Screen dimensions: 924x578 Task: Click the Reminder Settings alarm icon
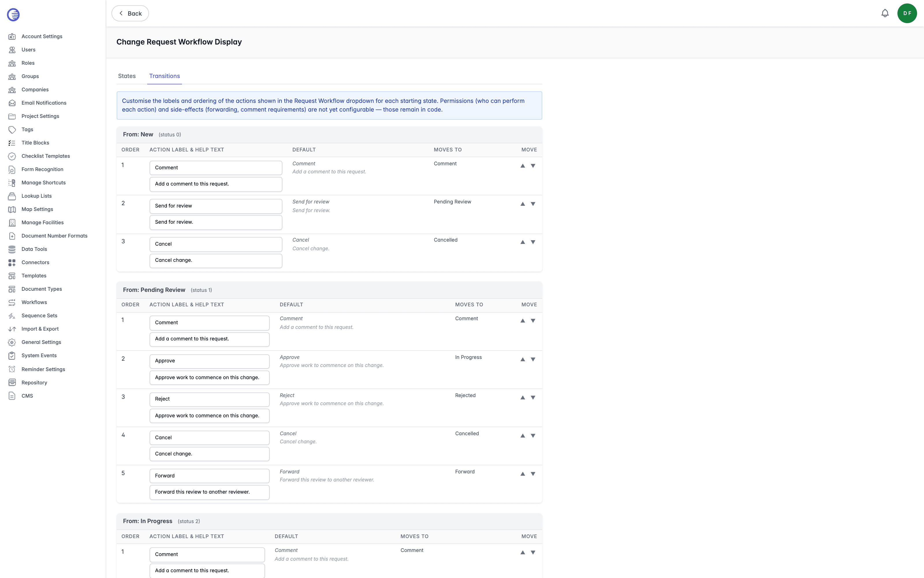[x=12, y=369]
